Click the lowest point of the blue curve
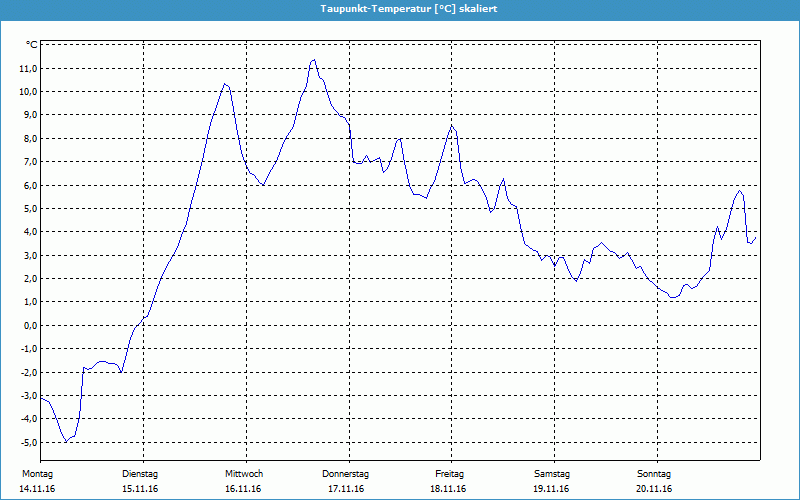Image resolution: width=800 pixels, height=500 pixels. [66, 441]
